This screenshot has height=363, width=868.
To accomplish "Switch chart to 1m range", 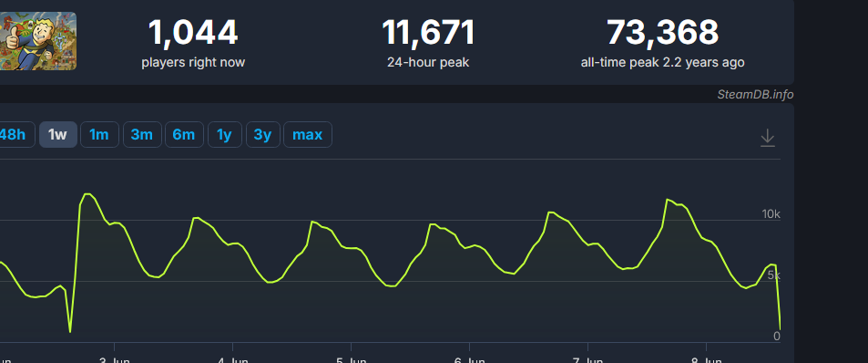I will pyautogui.click(x=99, y=135).
